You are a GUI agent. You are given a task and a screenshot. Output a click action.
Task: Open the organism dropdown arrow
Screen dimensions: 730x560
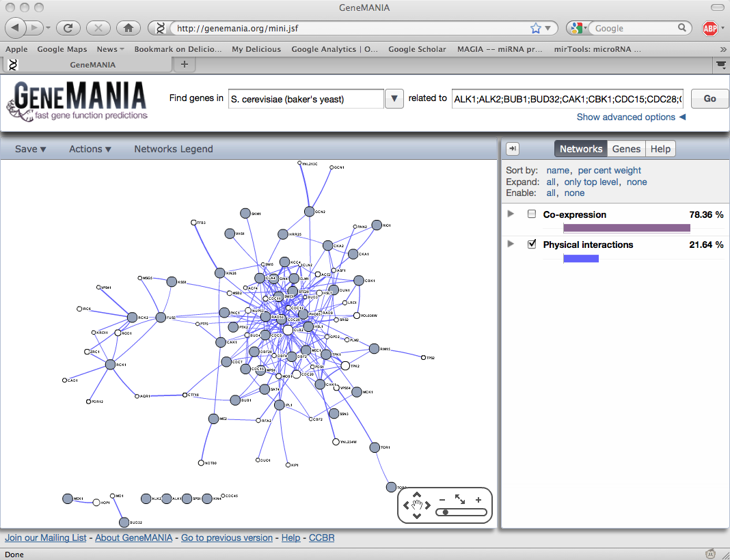(394, 98)
